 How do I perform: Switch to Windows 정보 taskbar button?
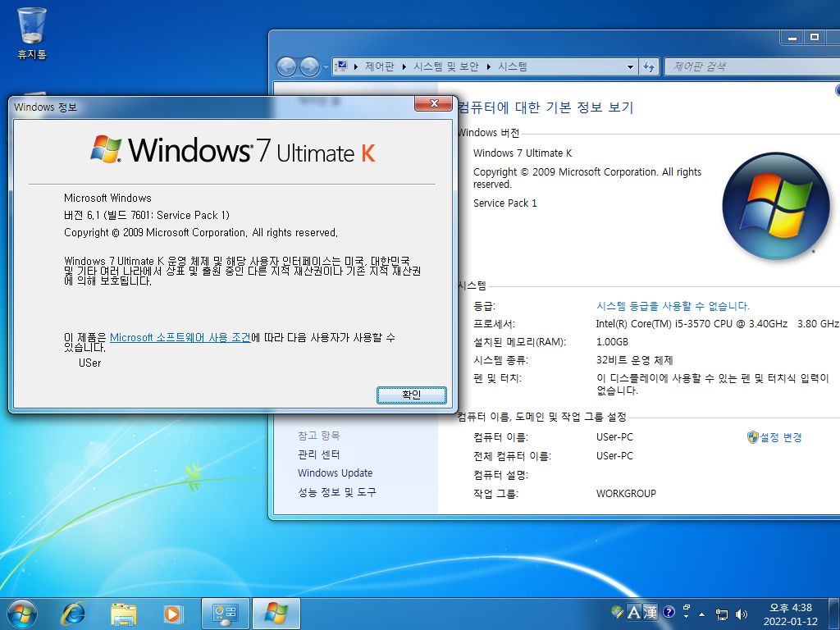tap(276, 614)
